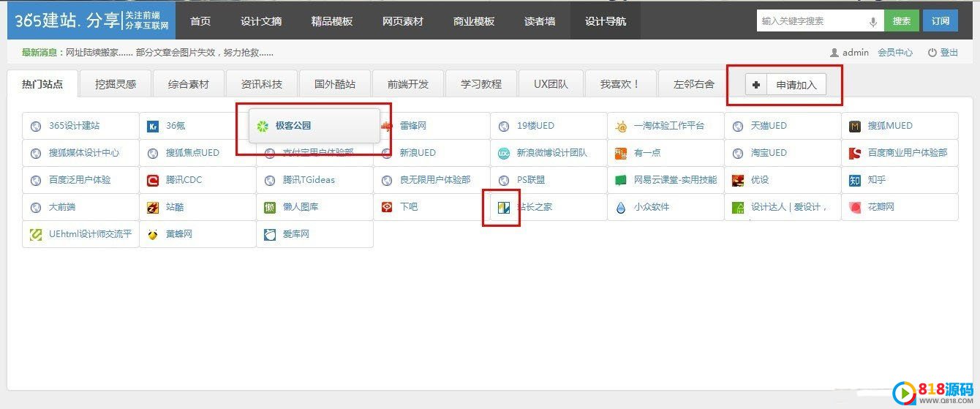980x409 pixels.
Task: Click the 申请加入 button label
Action: click(796, 85)
